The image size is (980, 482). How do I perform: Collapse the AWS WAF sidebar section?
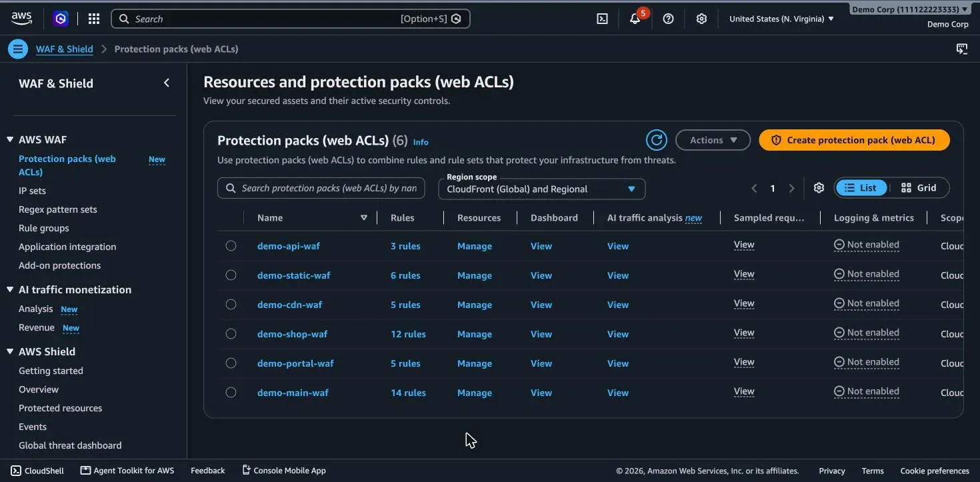(10, 139)
